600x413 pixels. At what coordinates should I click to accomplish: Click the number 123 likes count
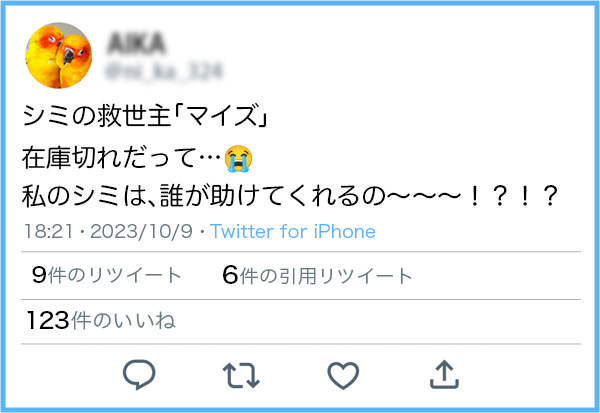click(48, 320)
